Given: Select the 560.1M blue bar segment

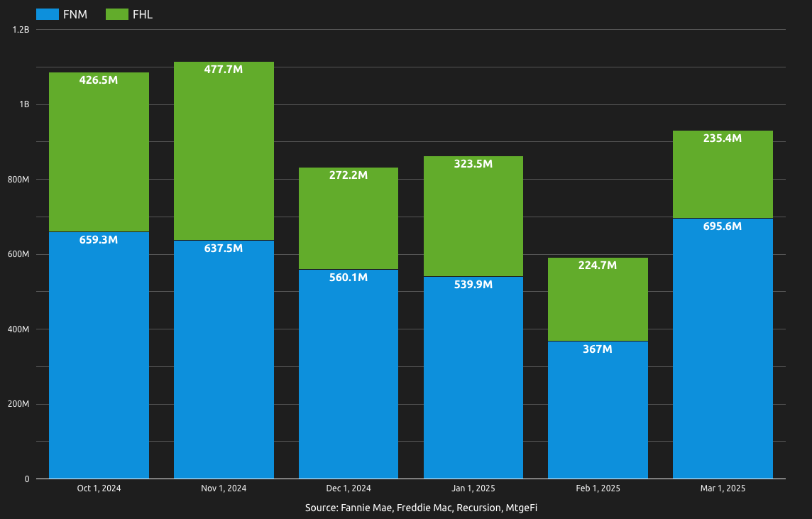Looking at the screenshot, I should pyautogui.click(x=349, y=374).
